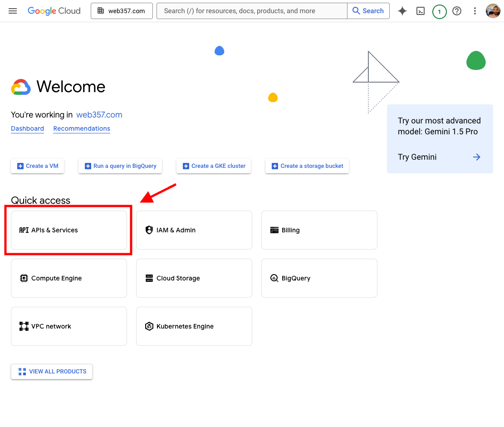Click plus icon on GKE cluster button

[x=186, y=166]
